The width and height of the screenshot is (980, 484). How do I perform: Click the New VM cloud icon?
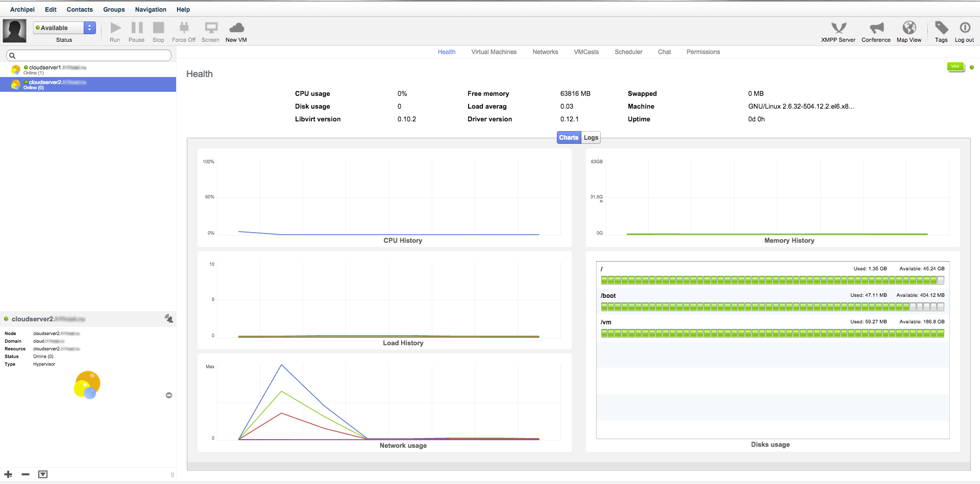point(236,28)
